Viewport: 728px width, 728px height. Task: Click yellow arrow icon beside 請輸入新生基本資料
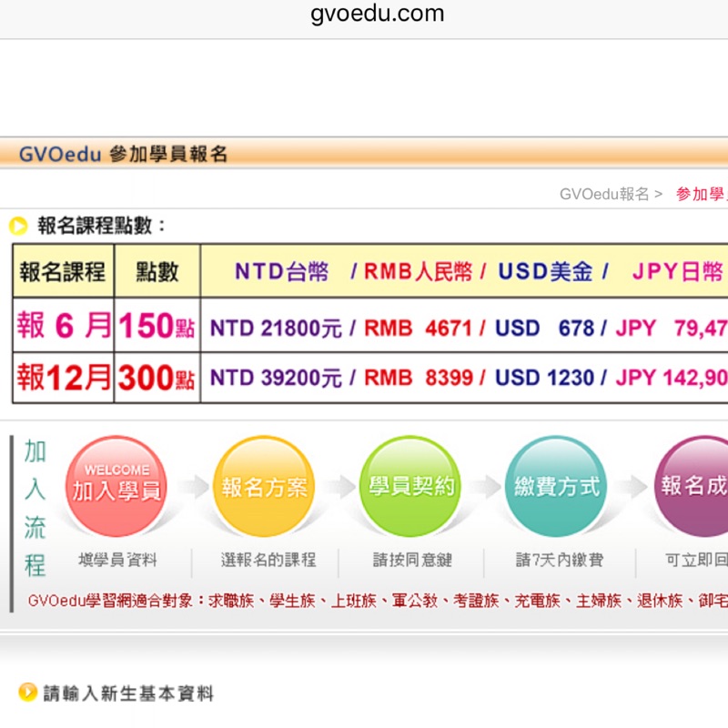(27, 693)
